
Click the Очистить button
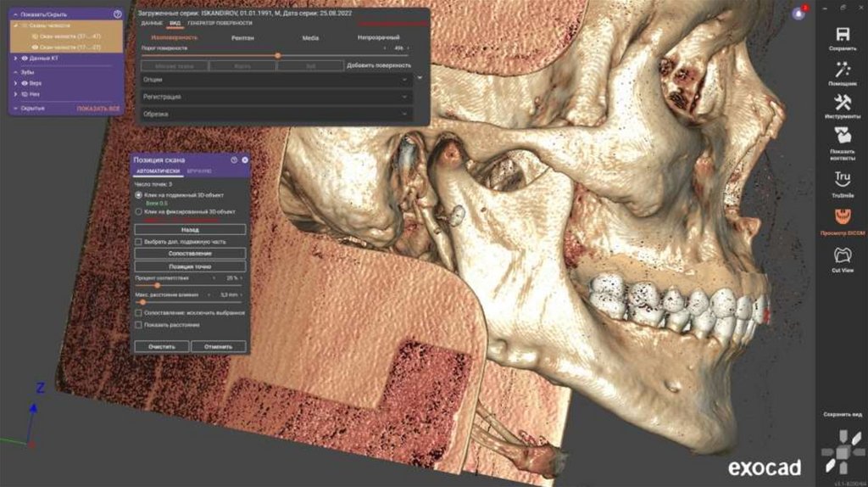coord(162,347)
